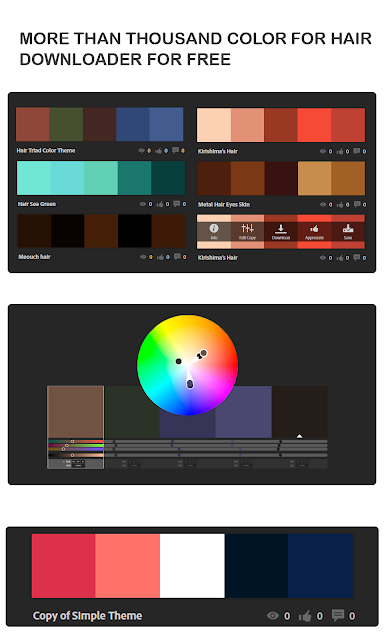Click coral pink swatch in Copy of Simple Theme

coord(128,566)
